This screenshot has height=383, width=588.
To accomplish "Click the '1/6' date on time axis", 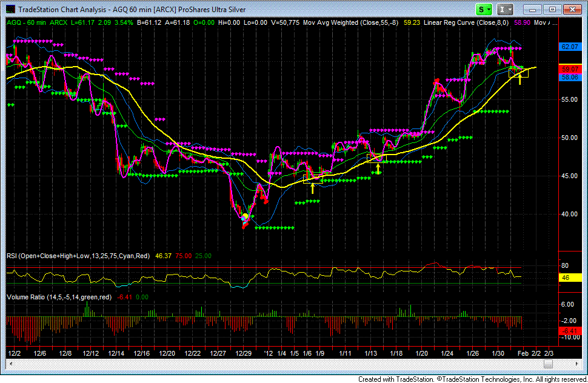I will [x=307, y=353].
